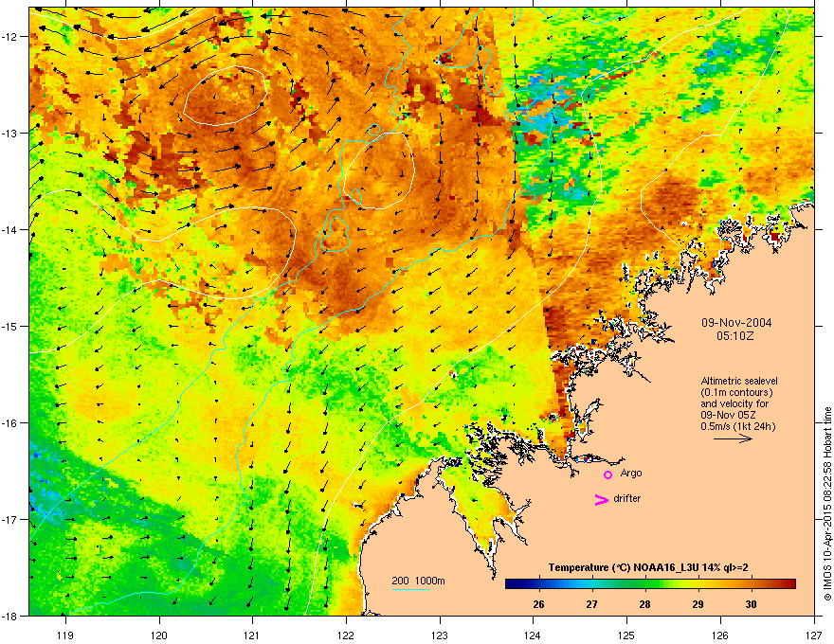Image resolution: width=834 pixels, height=644 pixels.
Task: Click the '-16' latitude axis label
Action: click(9, 423)
